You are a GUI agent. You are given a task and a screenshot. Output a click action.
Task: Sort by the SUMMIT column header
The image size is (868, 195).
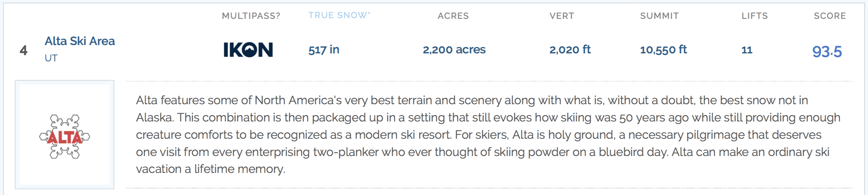click(x=659, y=16)
